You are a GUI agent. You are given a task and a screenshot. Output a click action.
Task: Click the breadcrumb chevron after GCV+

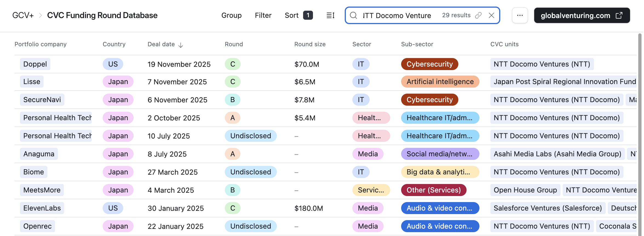coord(41,15)
